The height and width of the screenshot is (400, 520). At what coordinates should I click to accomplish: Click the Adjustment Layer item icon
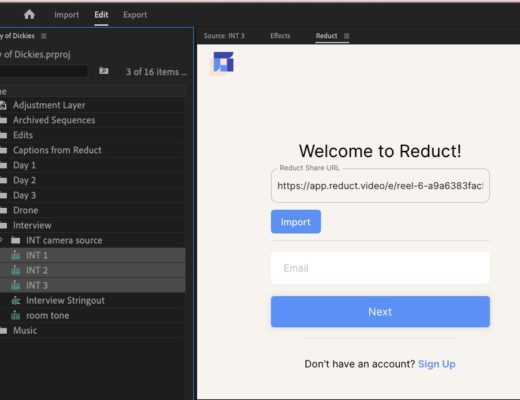3,105
